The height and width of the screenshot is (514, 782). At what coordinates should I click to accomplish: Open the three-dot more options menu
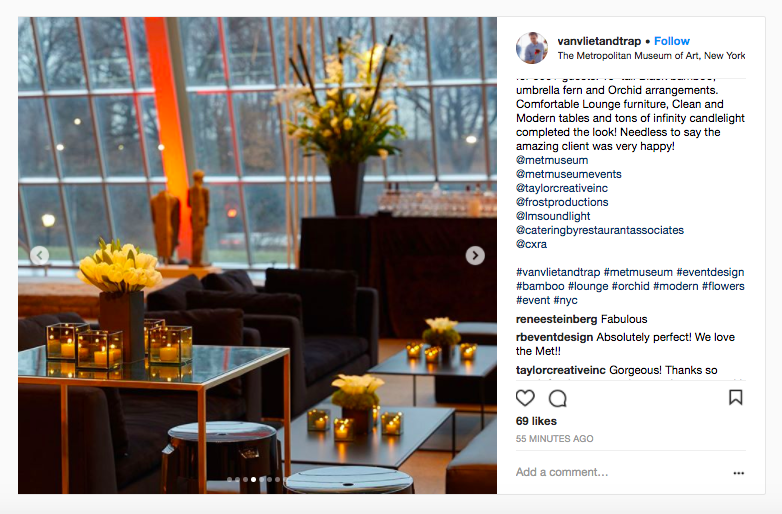click(x=739, y=473)
